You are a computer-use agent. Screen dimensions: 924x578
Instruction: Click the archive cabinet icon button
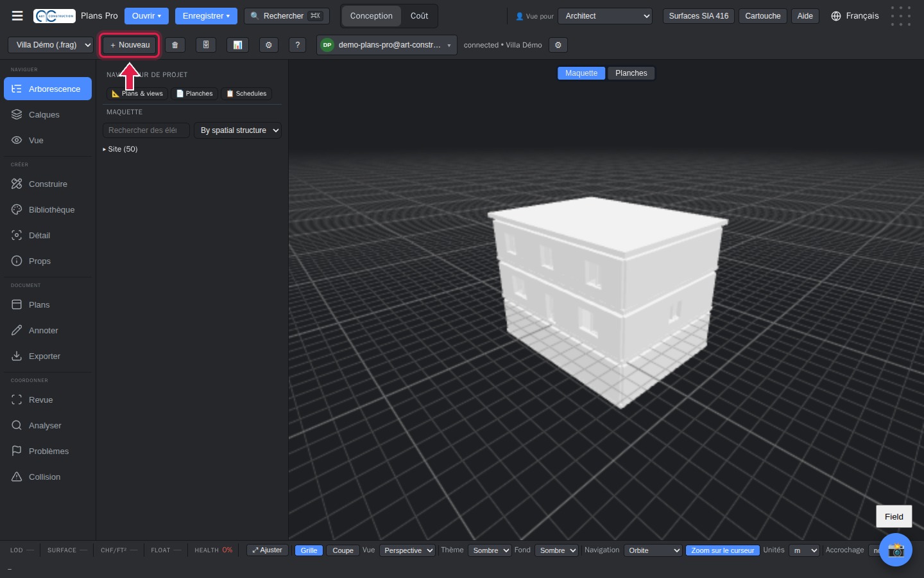tap(206, 45)
